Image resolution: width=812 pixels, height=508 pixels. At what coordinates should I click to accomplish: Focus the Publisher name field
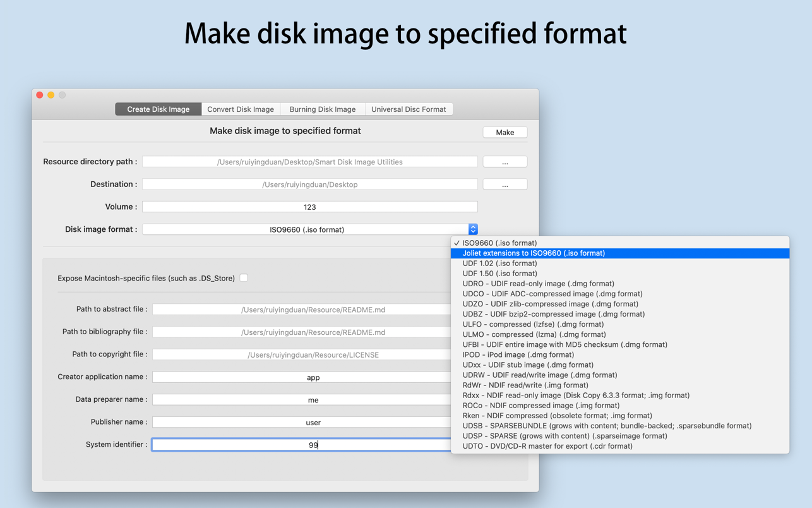coord(302,422)
